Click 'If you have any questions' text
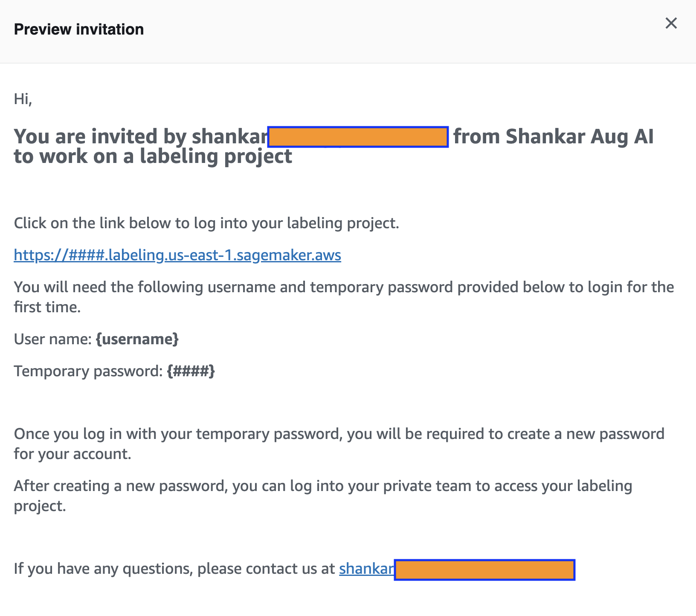The width and height of the screenshot is (696, 616). click(x=174, y=569)
